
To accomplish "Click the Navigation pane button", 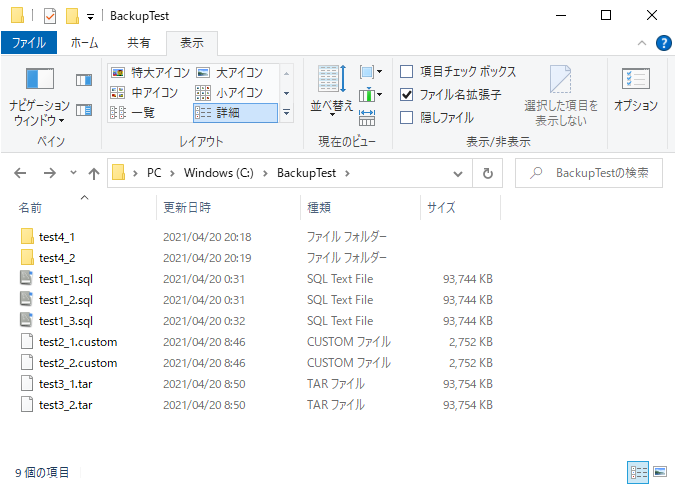I will (x=39, y=97).
